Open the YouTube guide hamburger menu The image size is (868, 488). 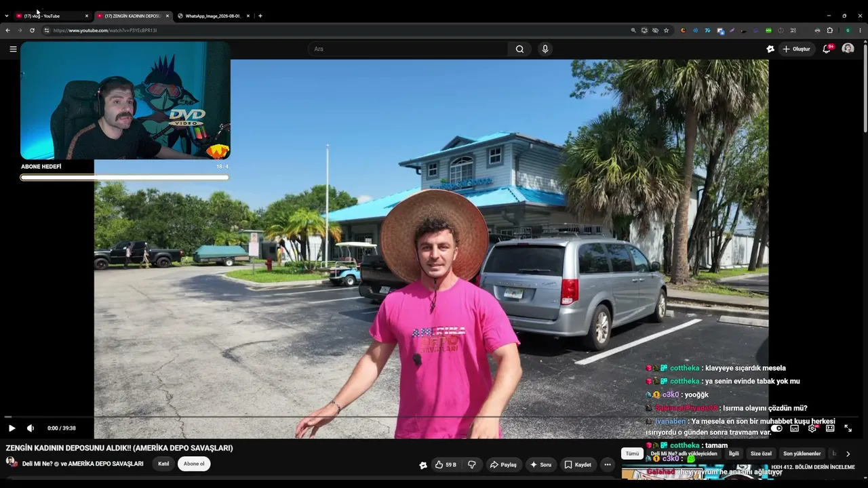click(13, 49)
